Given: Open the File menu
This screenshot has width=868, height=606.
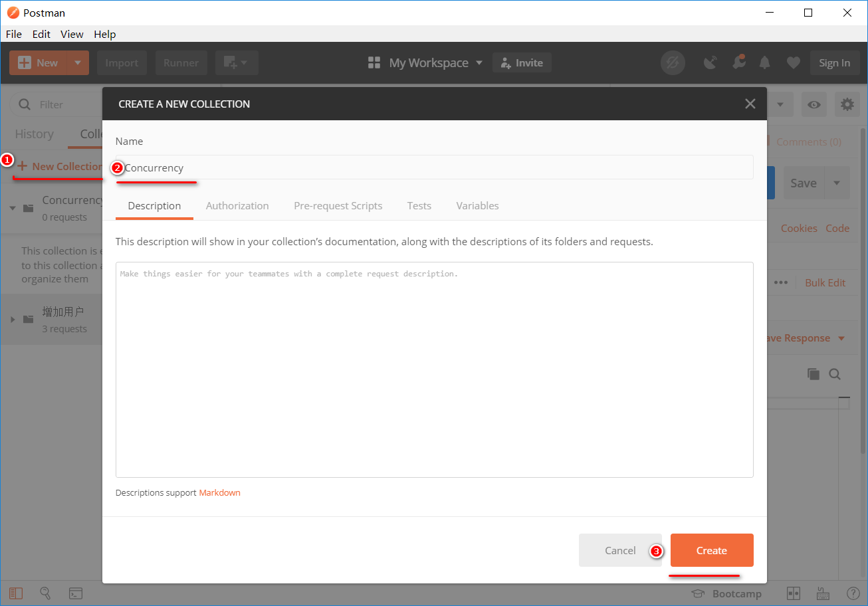Looking at the screenshot, I should pos(14,34).
